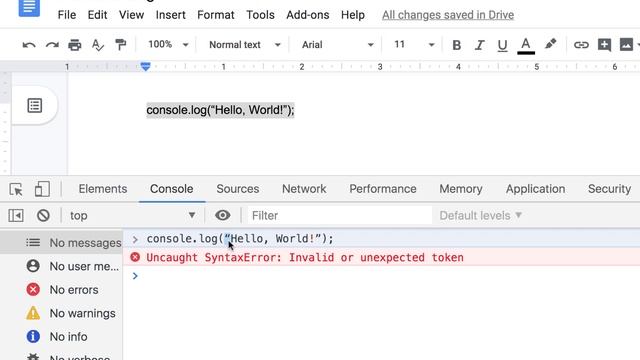Switch to the Network tab

304,189
